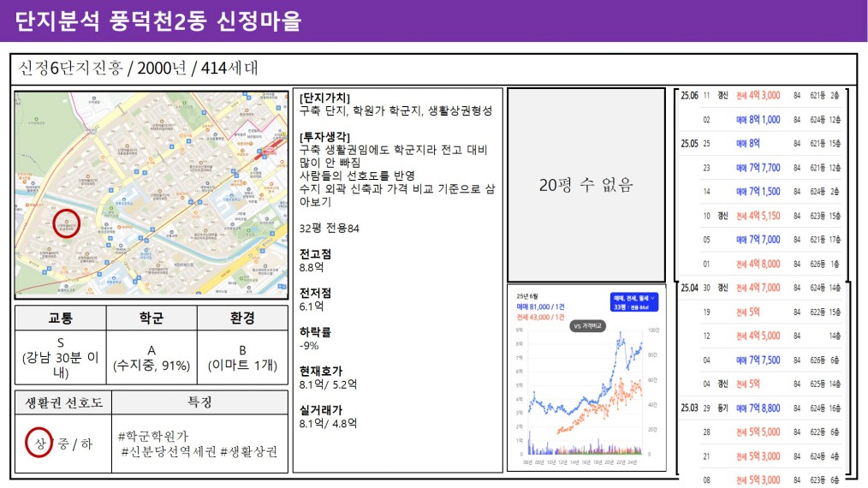Click the 학군 column header
868x488 pixels.
coord(152,318)
